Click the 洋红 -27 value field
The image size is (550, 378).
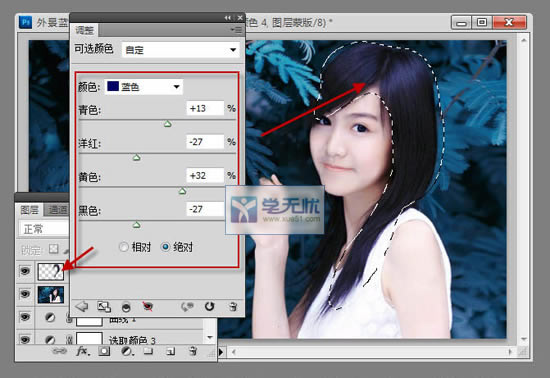[205, 142]
